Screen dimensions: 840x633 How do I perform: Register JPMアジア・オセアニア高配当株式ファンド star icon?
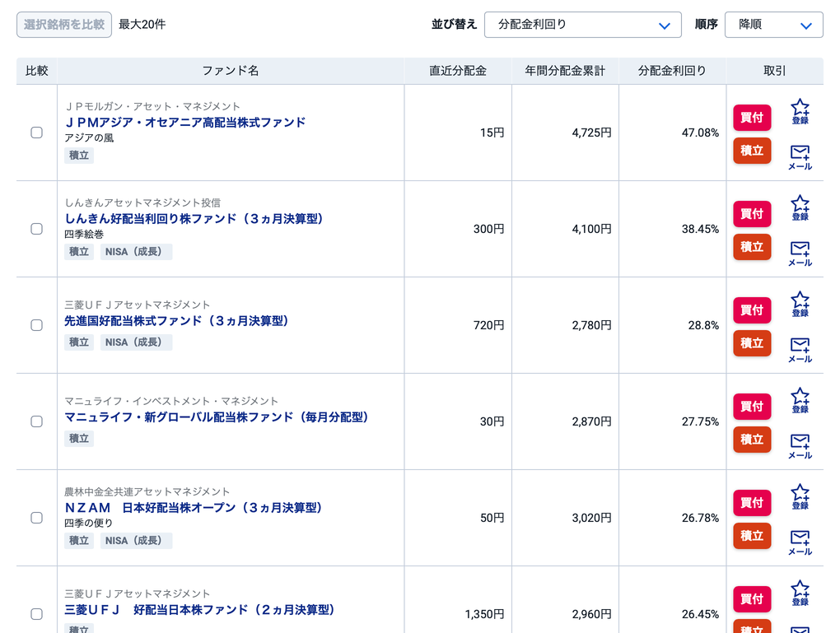tap(800, 111)
